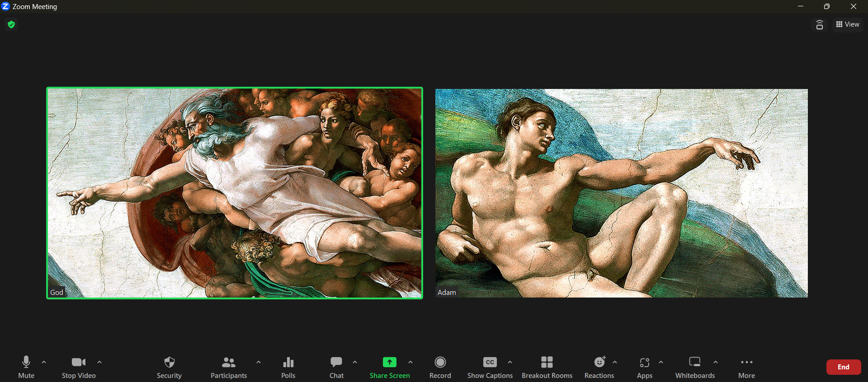Click the green encryption shield icon
Screen dimensions: 868x382
coord(11,24)
